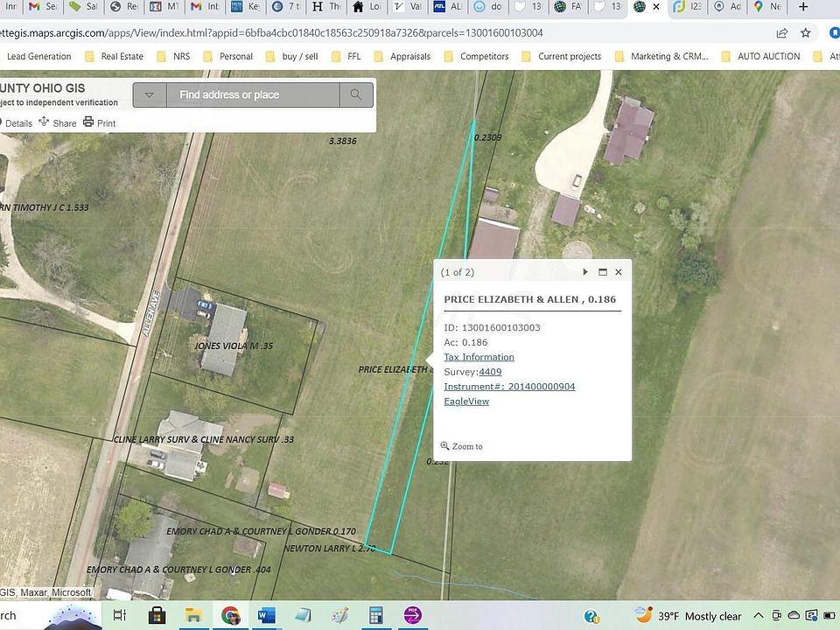Image resolution: width=840 pixels, height=630 pixels.
Task: Show next feature in popup
Action: pos(585,272)
